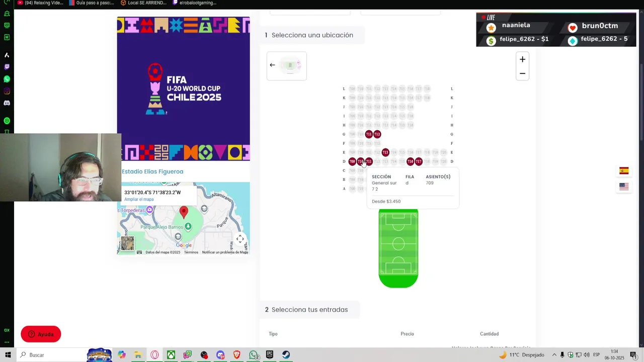Click 'Selecciona tus entradas' step heading
The width and height of the screenshot is (644, 362).
click(x=310, y=310)
